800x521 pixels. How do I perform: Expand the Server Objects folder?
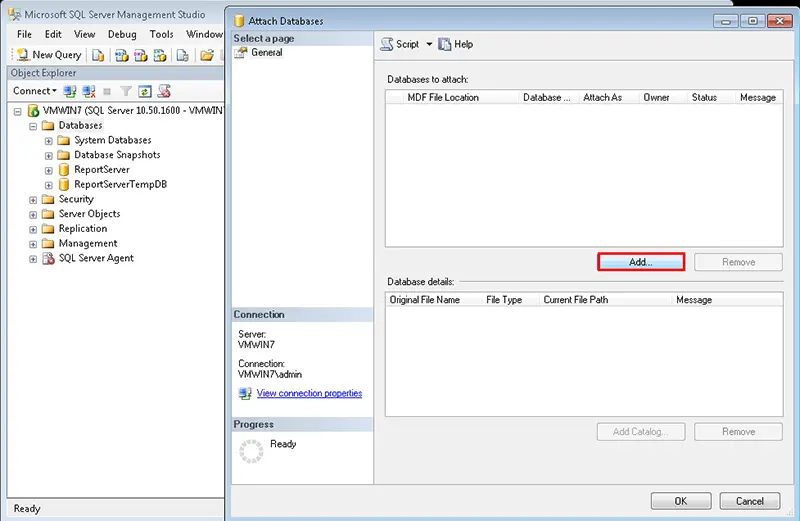click(x=33, y=214)
